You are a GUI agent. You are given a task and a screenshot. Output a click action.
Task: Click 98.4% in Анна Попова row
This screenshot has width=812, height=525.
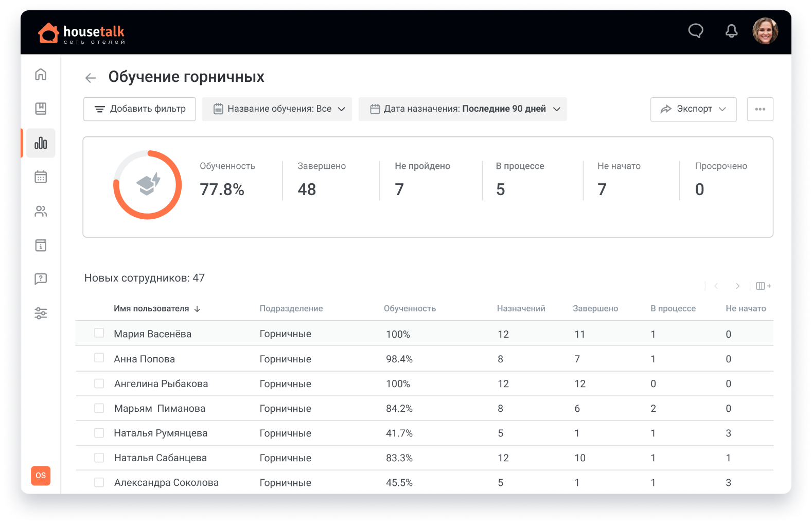[399, 359]
